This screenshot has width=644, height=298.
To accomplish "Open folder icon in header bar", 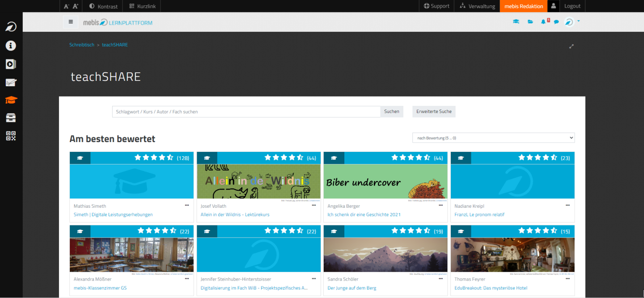I will tap(530, 21).
